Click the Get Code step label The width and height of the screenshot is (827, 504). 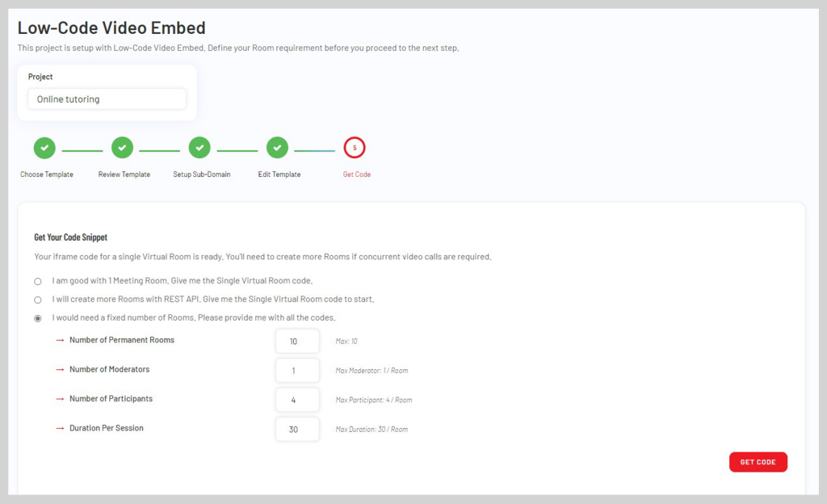pyautogui.click(x=356, y=174)
